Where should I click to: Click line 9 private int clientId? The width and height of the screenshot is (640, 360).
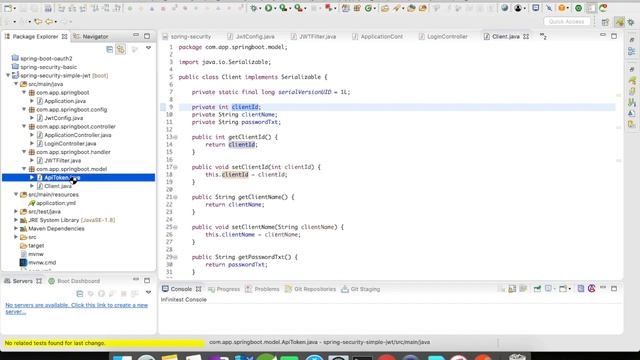click(226, 107)
